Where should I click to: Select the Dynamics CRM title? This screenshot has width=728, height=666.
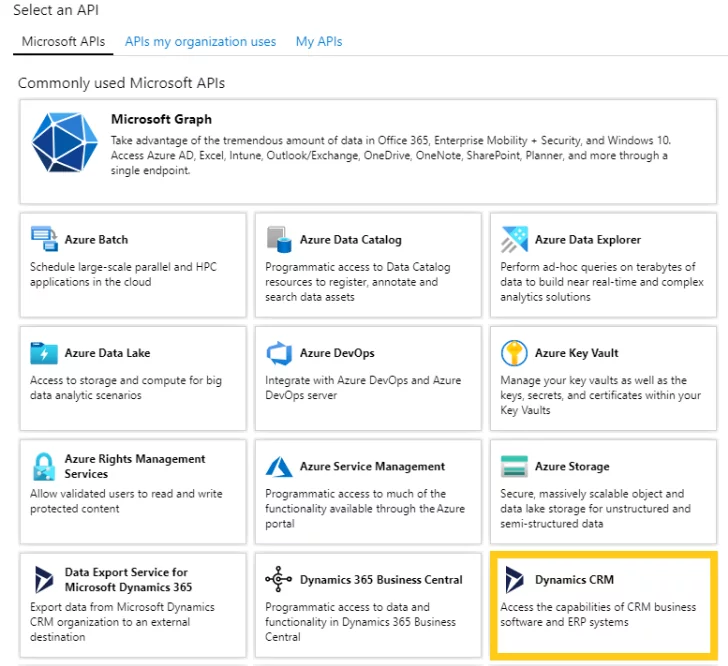pyautogui.click(x=574, y=580)
